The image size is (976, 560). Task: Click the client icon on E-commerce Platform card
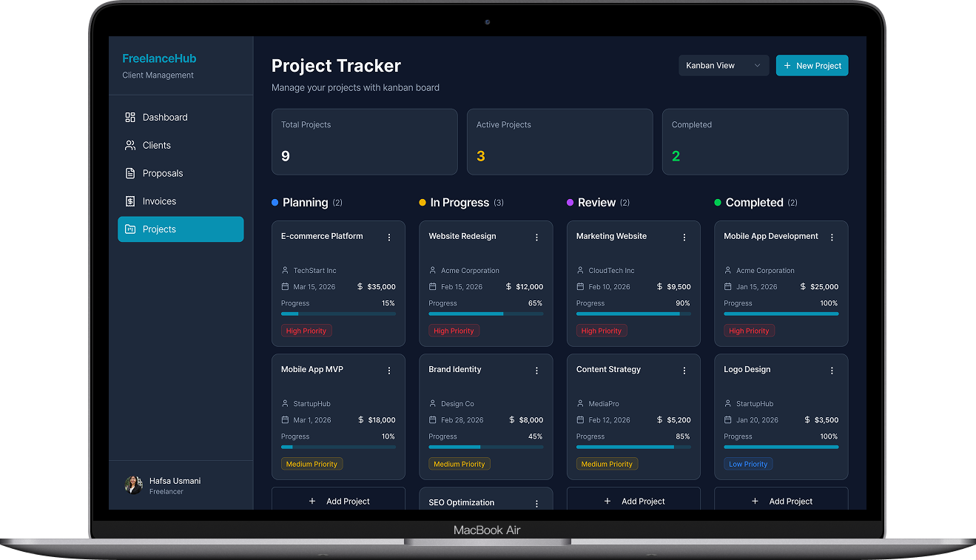[x=286, y=270]
